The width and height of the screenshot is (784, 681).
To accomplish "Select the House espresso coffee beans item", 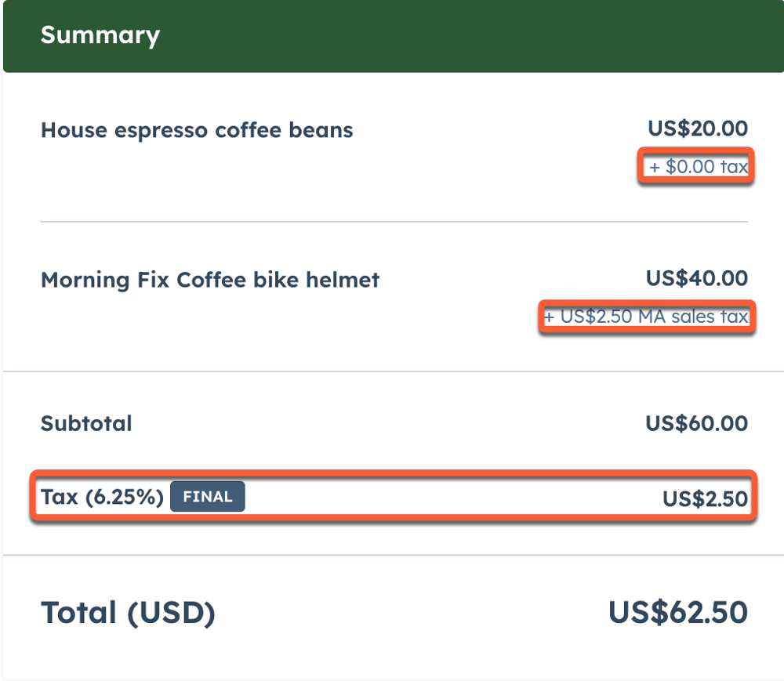I will click(197, 130).
